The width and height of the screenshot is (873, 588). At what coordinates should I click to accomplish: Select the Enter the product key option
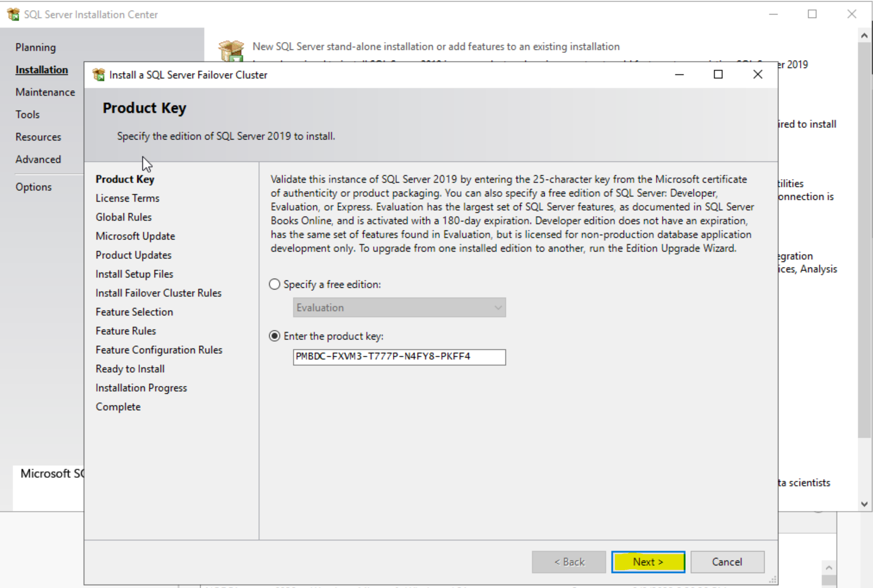275,336
